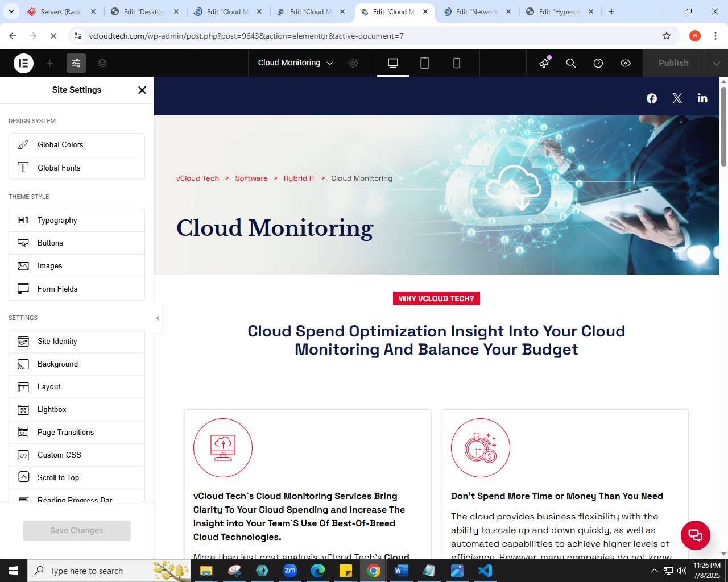Image resolution: width=728 pixels, height=582 pixels.
Task: Close the Servers (Rack tab
Action: pos(93,11)
